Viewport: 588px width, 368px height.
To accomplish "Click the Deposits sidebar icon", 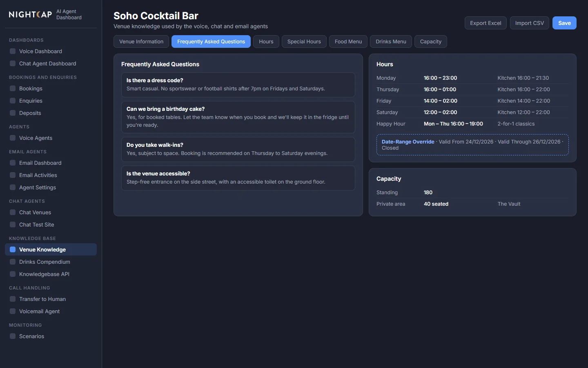I will click(13, 113).
